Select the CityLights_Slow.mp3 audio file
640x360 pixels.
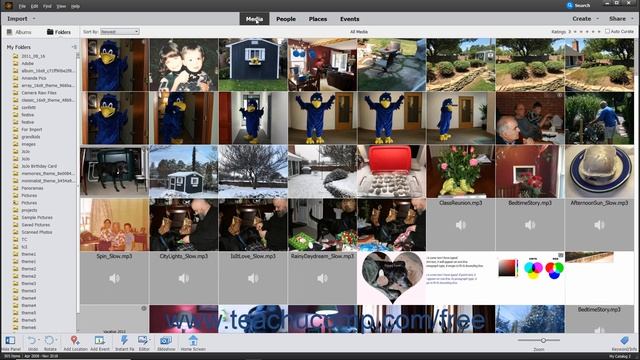184,278
